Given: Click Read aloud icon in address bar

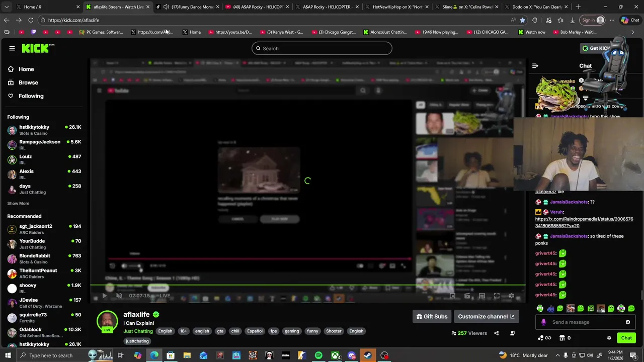Looking at the screenshot, I should (x=513, y=20).
